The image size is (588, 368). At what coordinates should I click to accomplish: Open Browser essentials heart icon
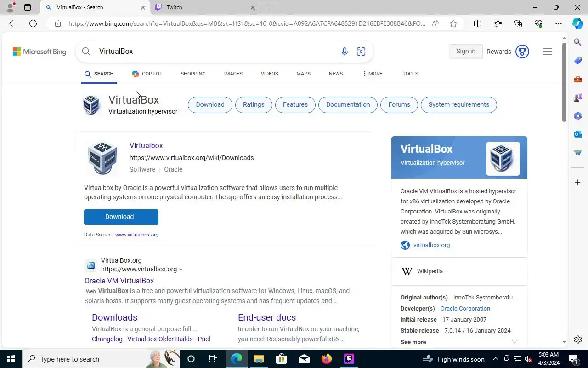pyautogui.click(x=538, y=23)
